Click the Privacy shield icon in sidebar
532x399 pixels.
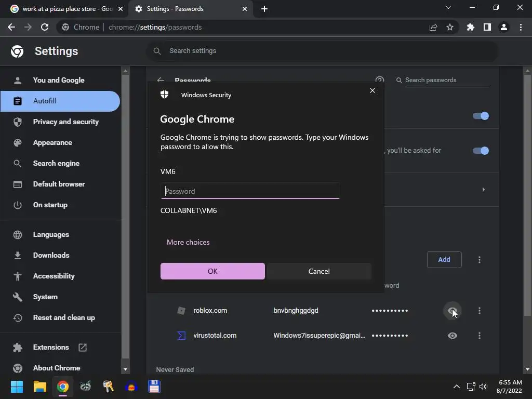point(17,122)
